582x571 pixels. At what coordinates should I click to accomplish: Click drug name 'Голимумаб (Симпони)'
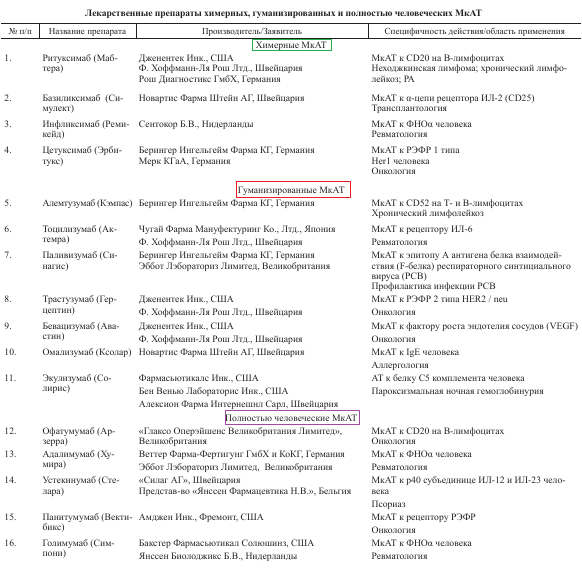coord(78,548)
